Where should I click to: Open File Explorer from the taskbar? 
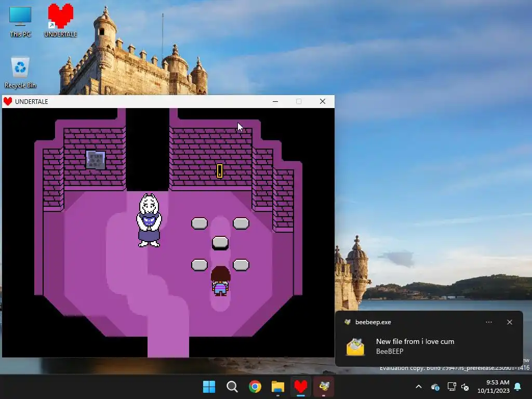point(277,387)
